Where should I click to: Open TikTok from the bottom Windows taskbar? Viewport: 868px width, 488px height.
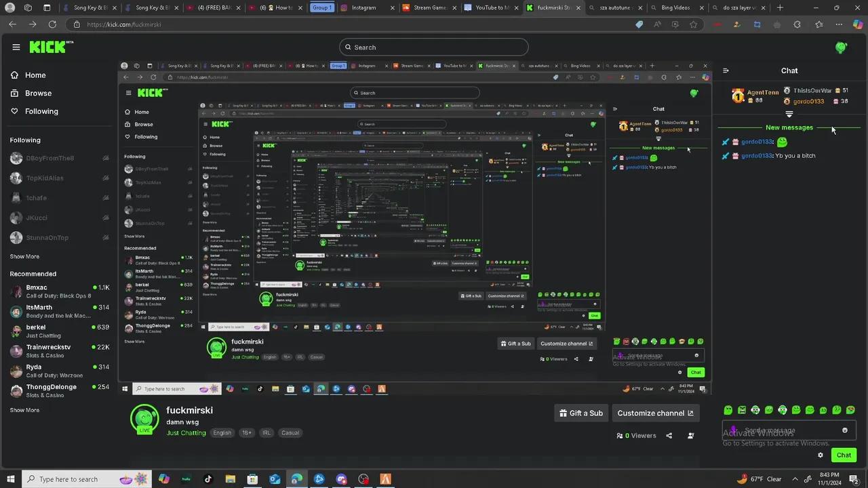point(208,479)
